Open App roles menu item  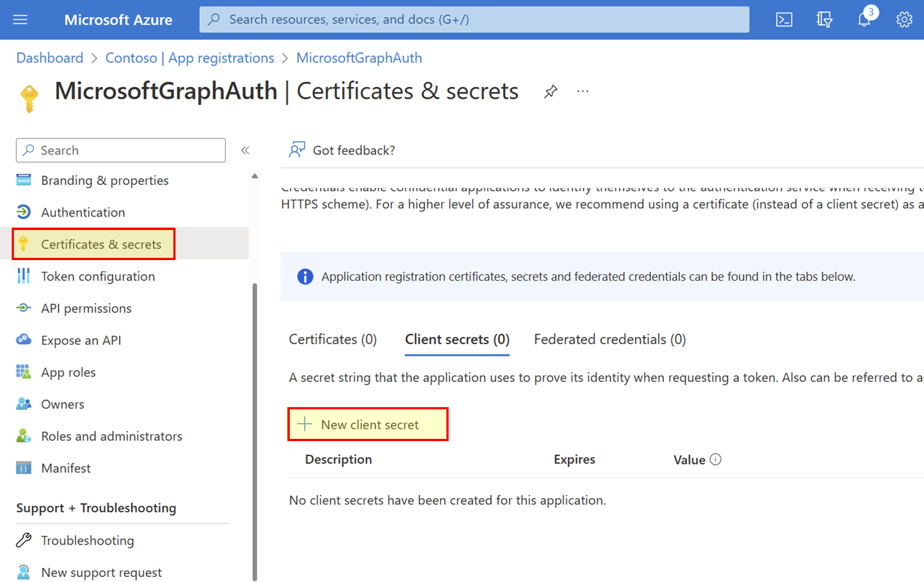(x=69, y=373)
